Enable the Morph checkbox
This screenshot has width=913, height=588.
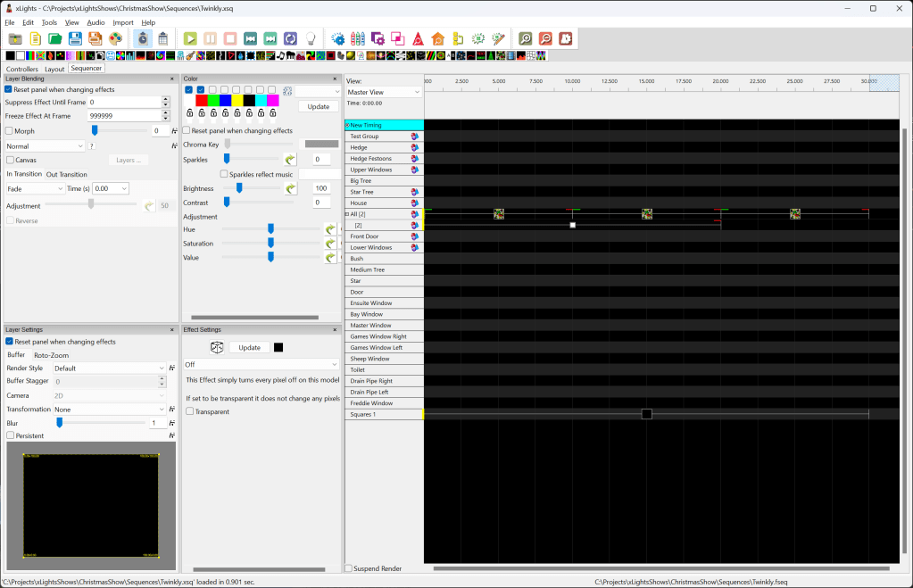pyautogui.click(x=10, y=131)
